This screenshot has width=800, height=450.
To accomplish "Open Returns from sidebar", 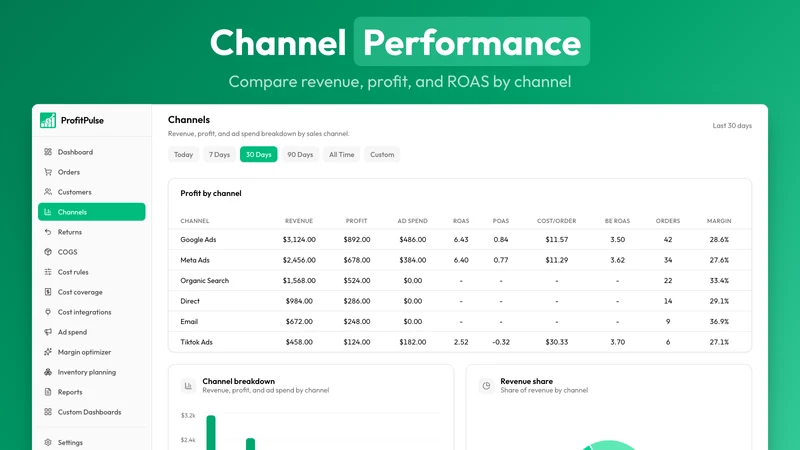I will pyautogui.click(x=92, y=232).
